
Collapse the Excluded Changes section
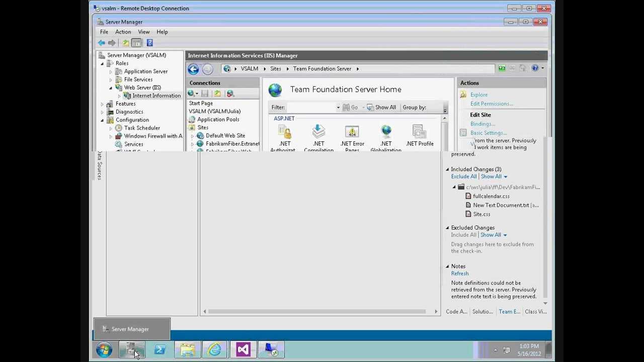[447, 228]
